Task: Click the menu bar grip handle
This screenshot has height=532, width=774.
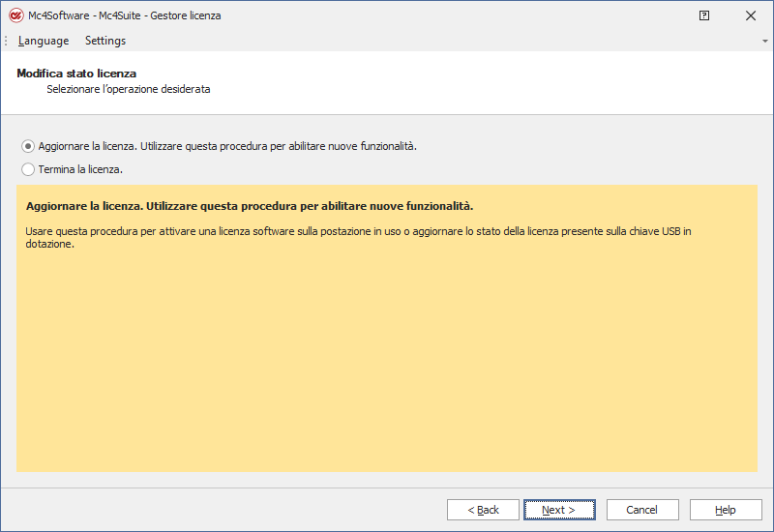Action: click(x=6, y=41)
